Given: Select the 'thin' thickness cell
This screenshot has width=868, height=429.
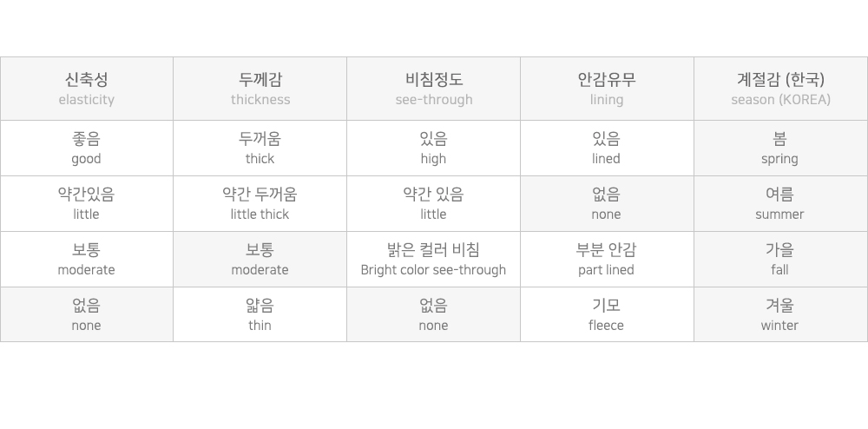Looking at the screenshot, I should pos(260,315).
